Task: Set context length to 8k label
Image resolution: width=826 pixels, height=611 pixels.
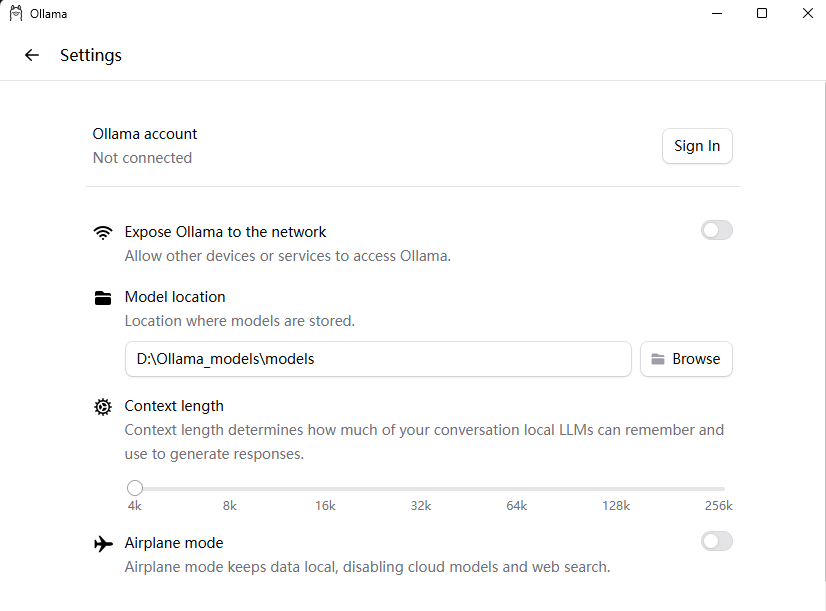Action: (230, 506)
